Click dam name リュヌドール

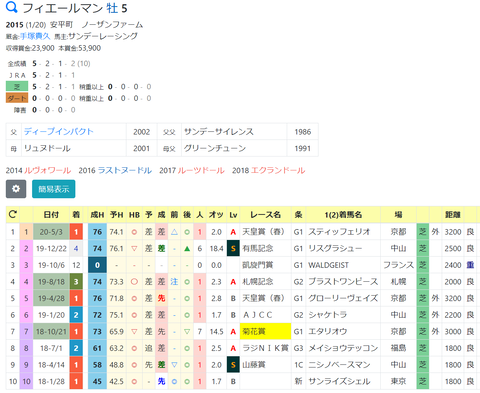click(47, 148)
